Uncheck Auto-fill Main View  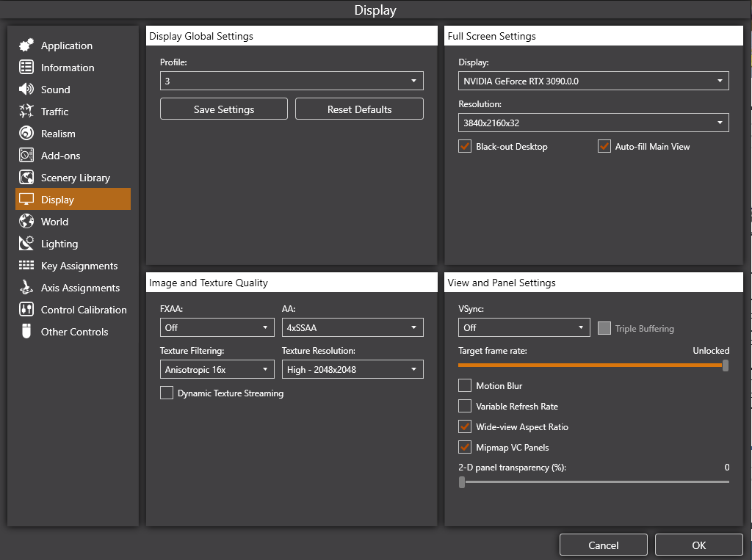coord(604,146)
